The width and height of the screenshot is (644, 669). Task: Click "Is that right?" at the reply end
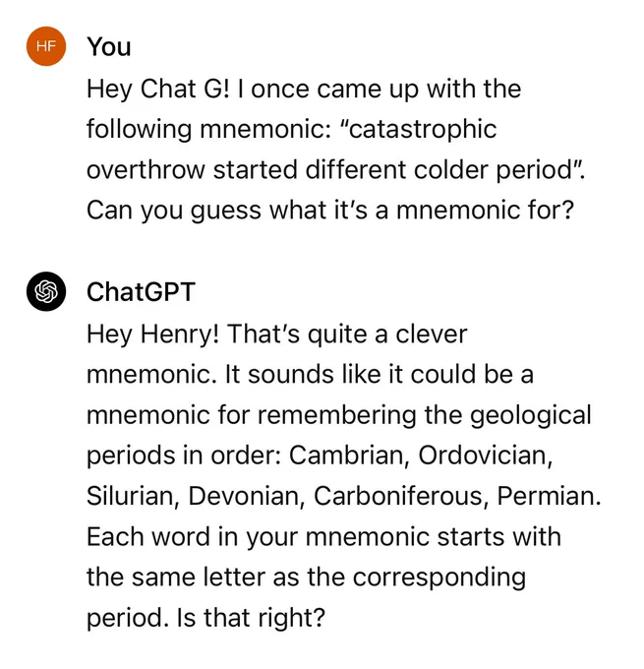pos(251,618)
